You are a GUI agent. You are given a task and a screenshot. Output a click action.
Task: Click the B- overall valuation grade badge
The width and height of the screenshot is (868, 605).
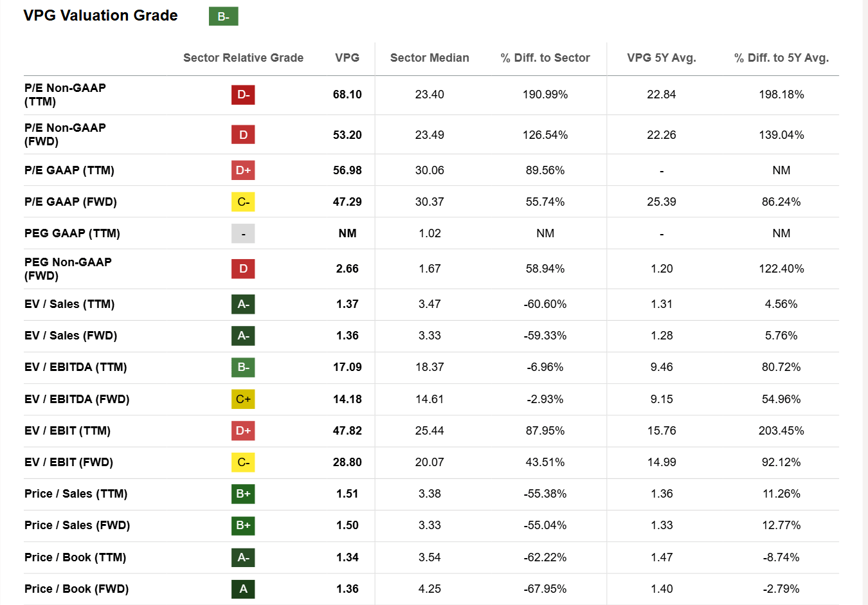coord(223,17)
